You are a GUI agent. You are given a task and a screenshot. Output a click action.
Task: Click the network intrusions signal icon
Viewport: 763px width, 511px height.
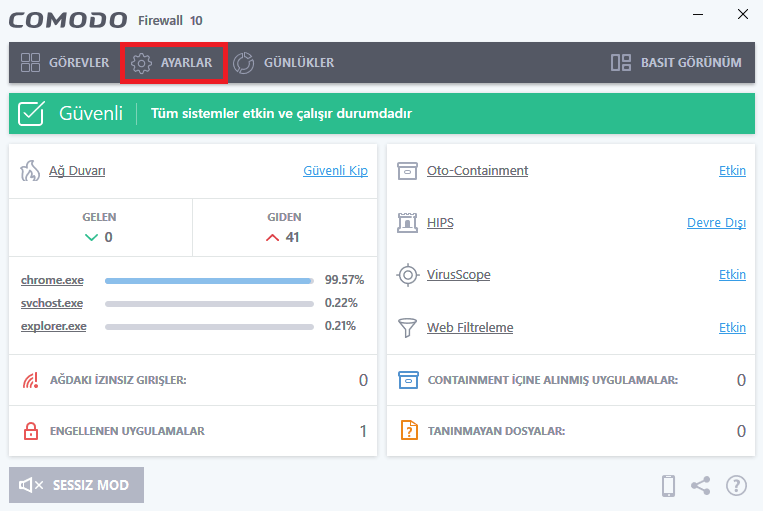click(31, 380)
